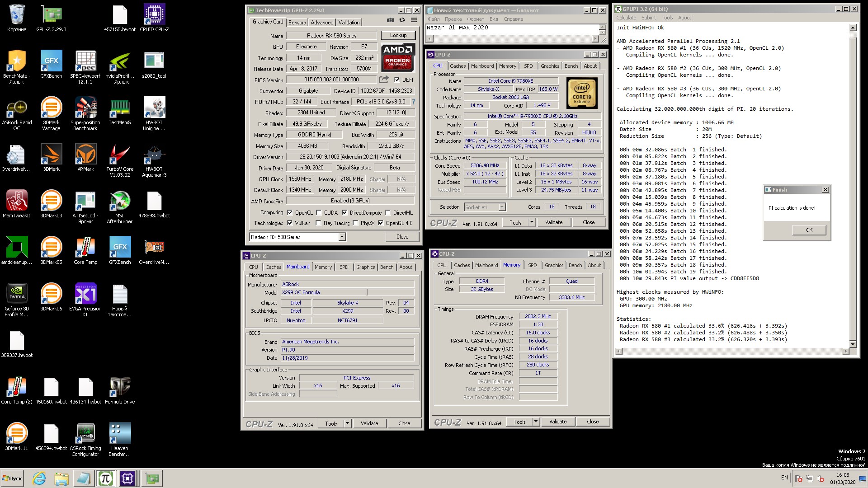Click GPUPI vertical scrollbar down arrow

(x=853, y=344)
